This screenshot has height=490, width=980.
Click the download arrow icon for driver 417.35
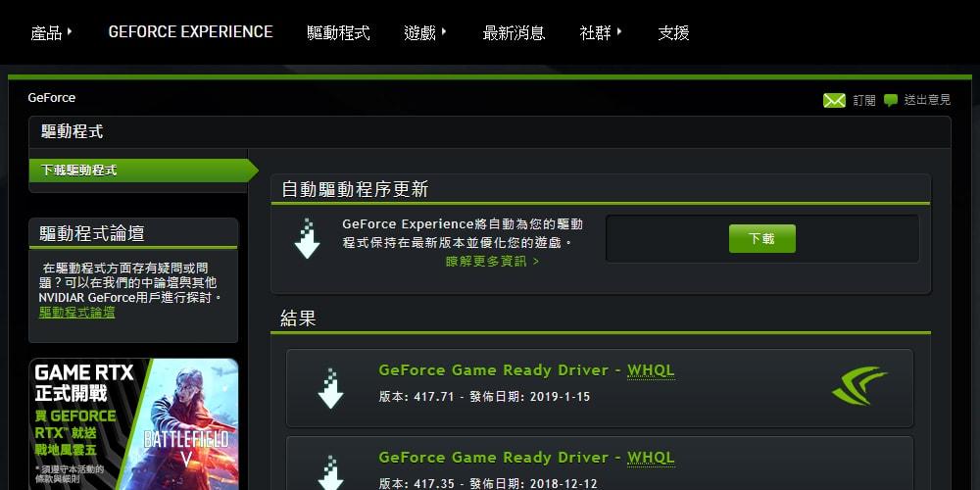pyautogui.click(x=330, y=473)
